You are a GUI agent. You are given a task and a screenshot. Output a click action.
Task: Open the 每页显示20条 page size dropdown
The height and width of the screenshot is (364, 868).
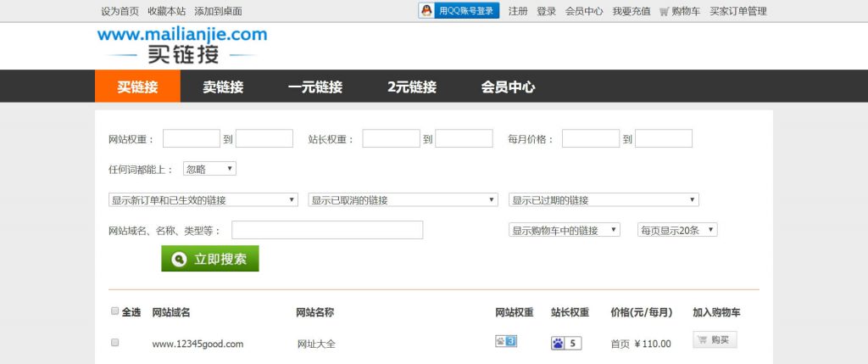[677, 230]
